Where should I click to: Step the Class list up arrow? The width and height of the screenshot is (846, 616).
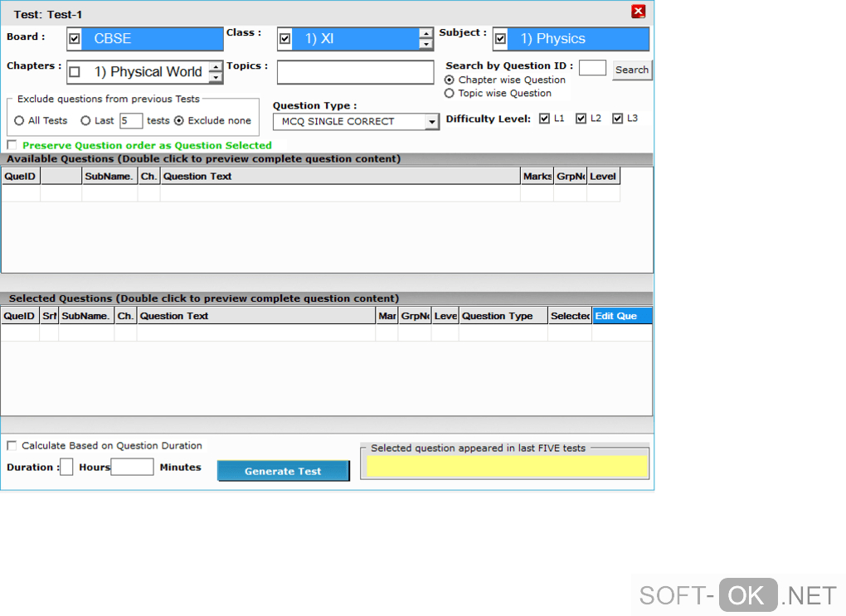click(x=425, y=33)
